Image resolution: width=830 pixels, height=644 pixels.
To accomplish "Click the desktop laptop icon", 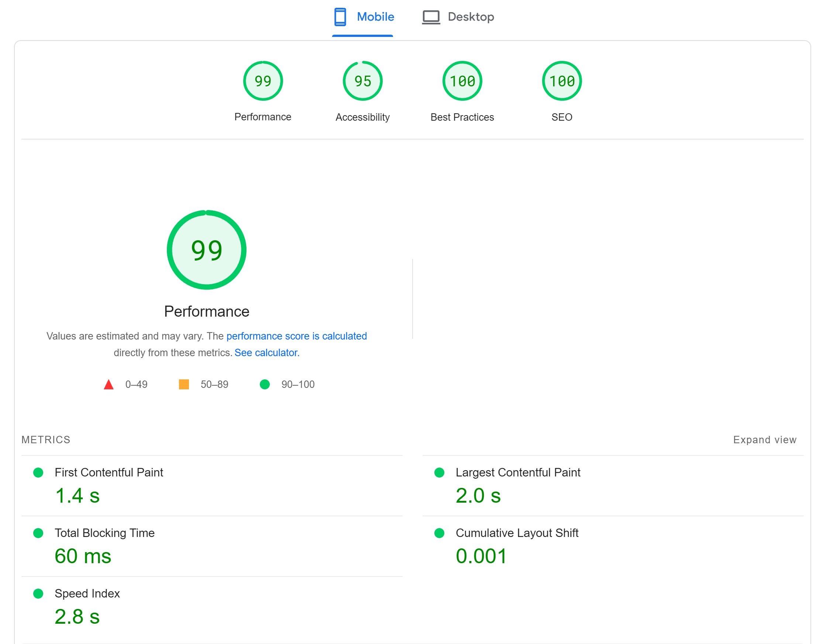I will [431, 17].
